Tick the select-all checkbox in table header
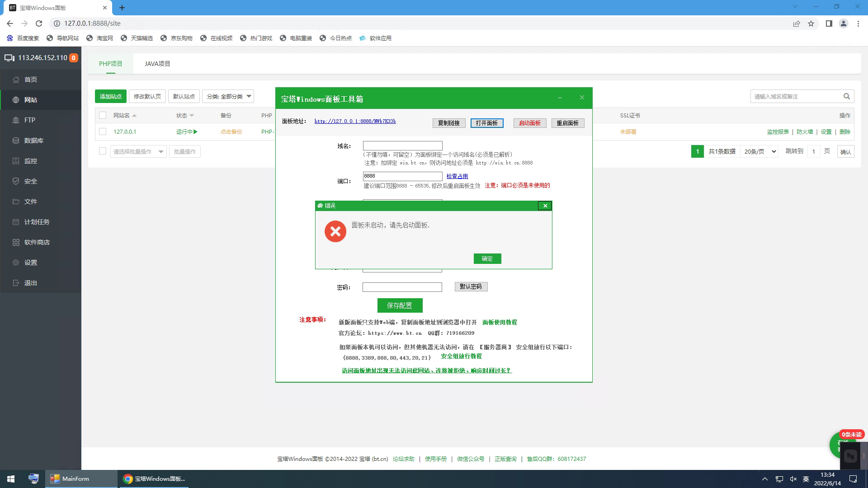868x488 pixels. (103, 115)
